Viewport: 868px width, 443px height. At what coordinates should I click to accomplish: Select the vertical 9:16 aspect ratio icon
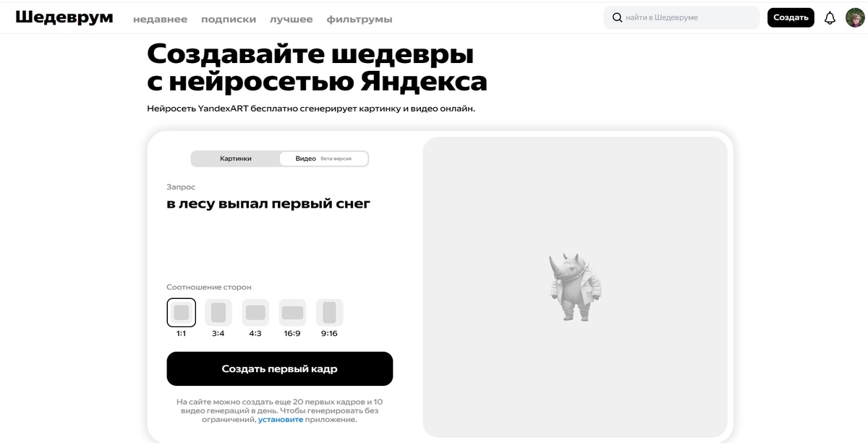(330, 312)
